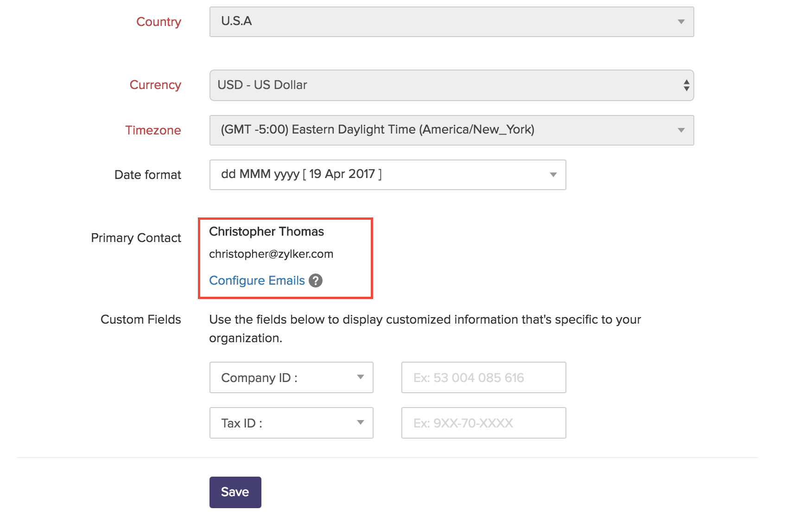The width and height of the screenshot is (812, 523).
Task: Click the Tax ID value input field
Action: (483, 423)
